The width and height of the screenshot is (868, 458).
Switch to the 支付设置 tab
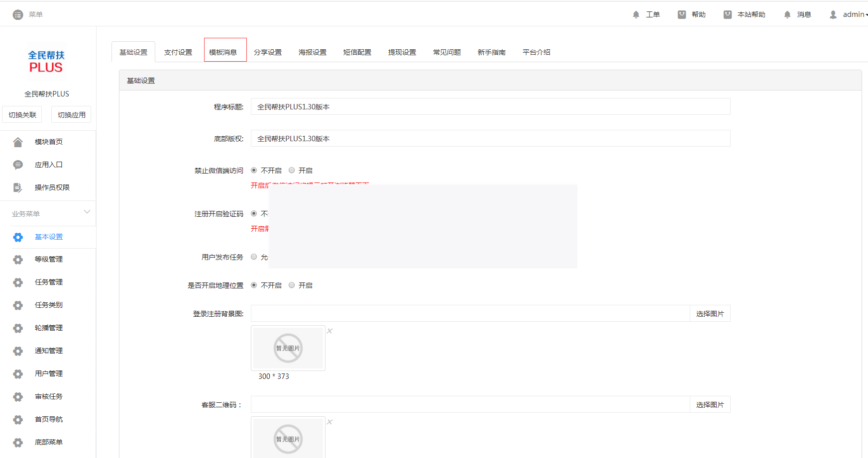pos(178,52)
